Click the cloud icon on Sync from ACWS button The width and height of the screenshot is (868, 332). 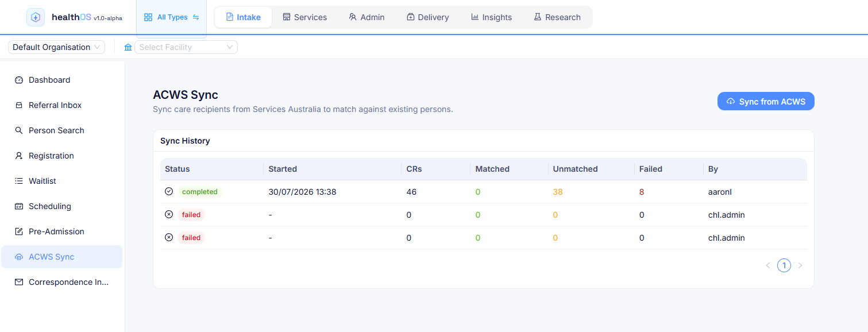point(731,101)
